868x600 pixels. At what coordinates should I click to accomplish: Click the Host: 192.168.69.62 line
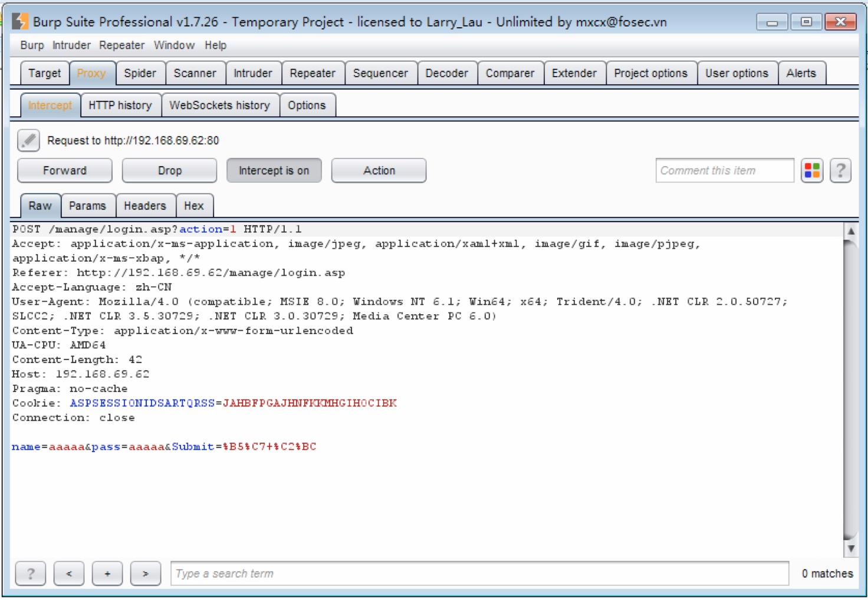pos(81,374)
